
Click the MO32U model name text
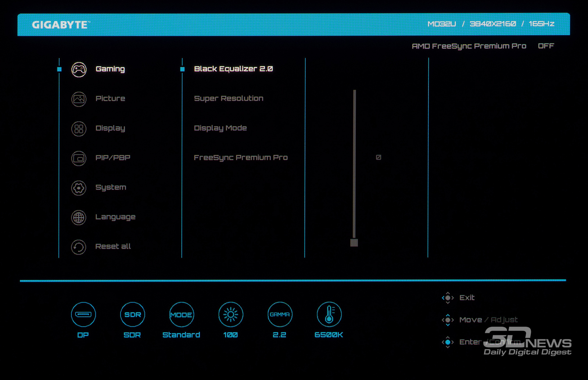coord(442,24)
